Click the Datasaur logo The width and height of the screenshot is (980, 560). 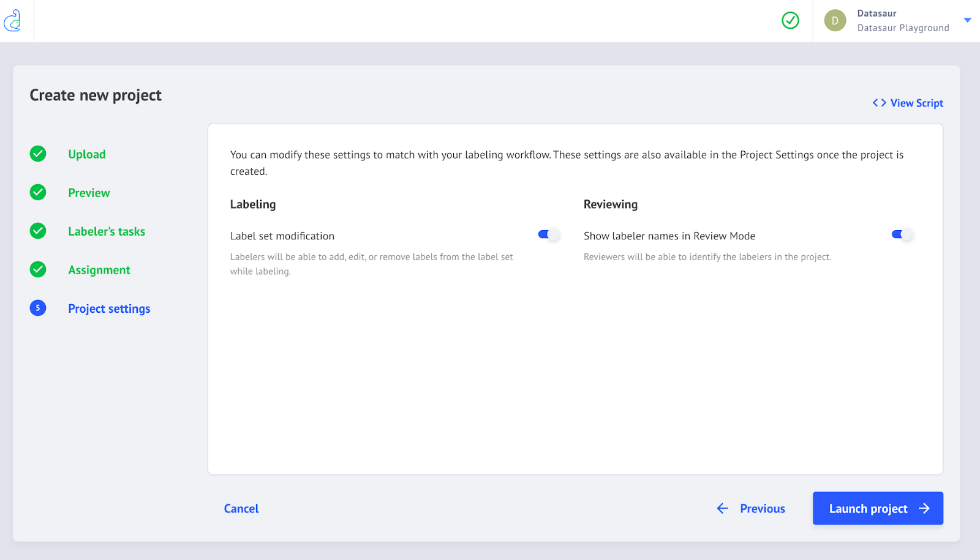click(13, 21)
